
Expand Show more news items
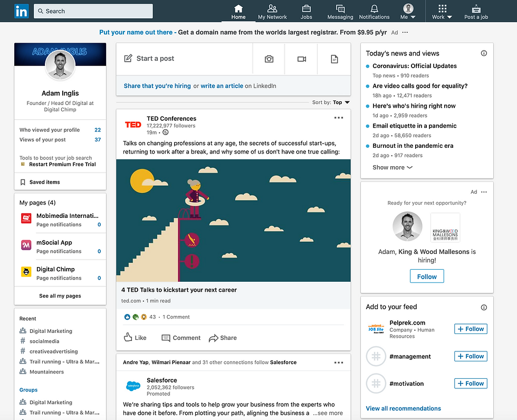tap(392, 167)
